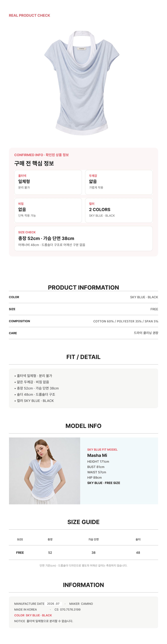Select the 2 COLORS info card

click(x=119, y=210)
